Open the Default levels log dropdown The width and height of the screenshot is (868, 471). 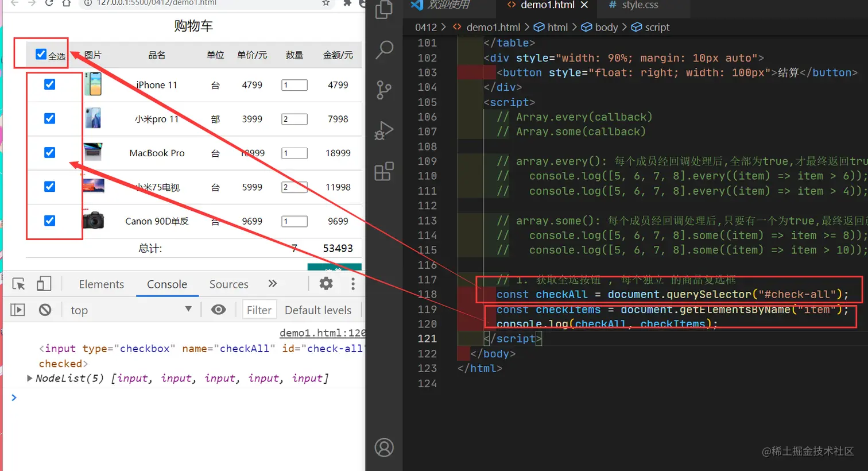pos(319,310)
